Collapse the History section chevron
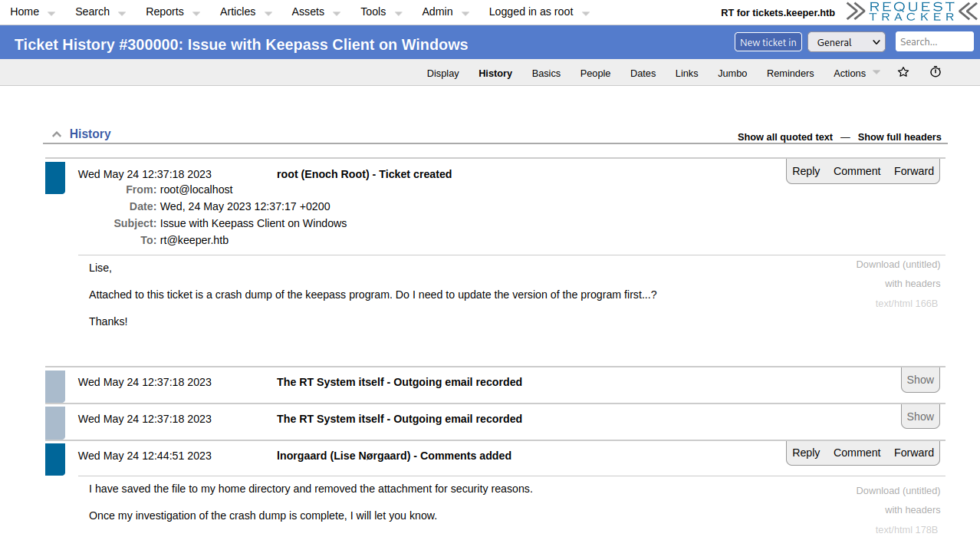The image size is (980, 560). 56,134
